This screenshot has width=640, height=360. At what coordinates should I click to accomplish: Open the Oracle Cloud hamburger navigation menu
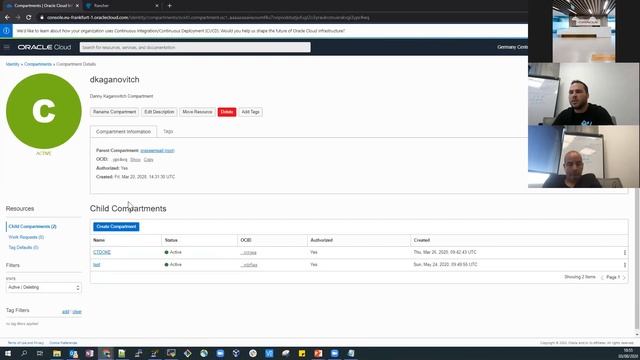[7, 47]
